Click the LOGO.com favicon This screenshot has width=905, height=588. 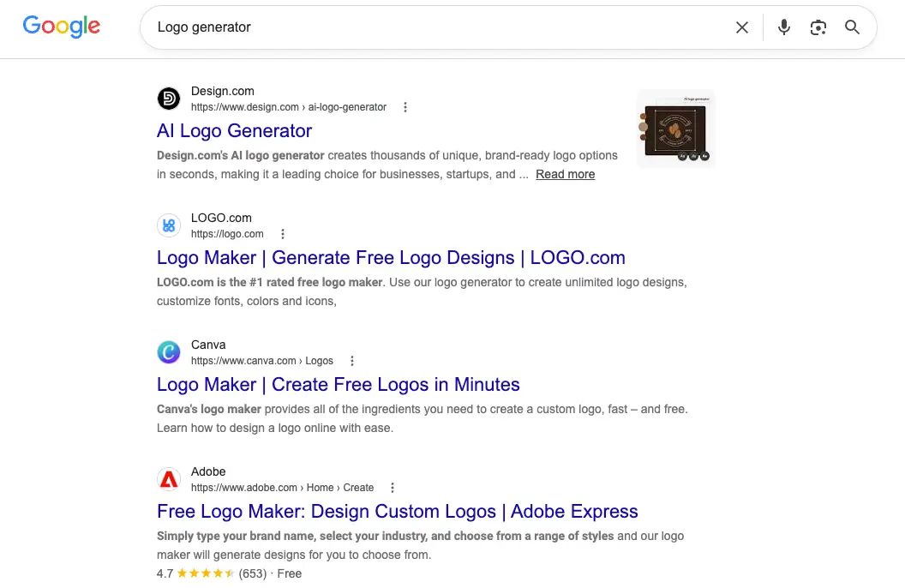tap(169, 225)
